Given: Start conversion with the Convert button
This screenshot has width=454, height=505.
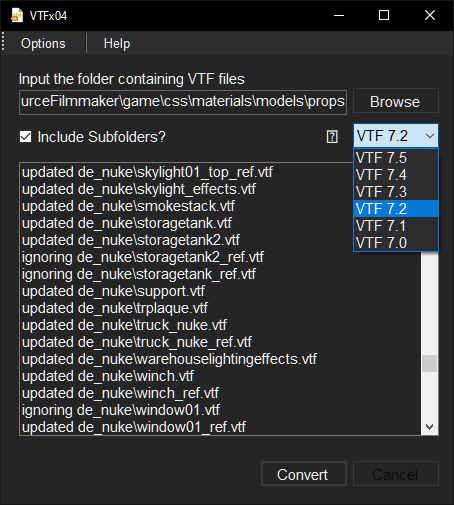Looking at the screenshot, I should 304,474.
